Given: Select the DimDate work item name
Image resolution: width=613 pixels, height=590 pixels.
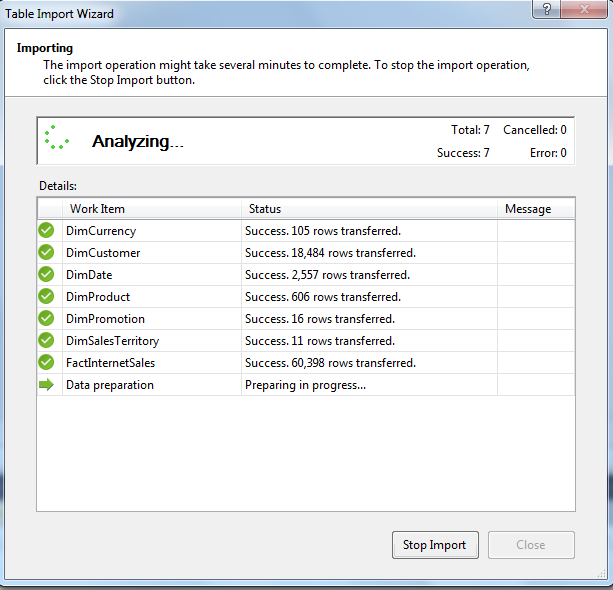Looking at the screenshot, I should pos(89,275).
